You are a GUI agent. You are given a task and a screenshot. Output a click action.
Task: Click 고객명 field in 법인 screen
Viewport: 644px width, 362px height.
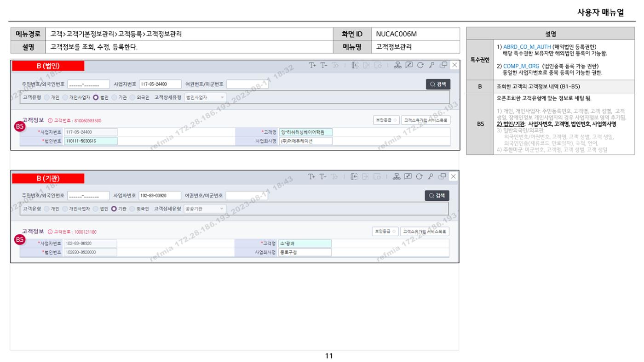(x=305, y=132)
